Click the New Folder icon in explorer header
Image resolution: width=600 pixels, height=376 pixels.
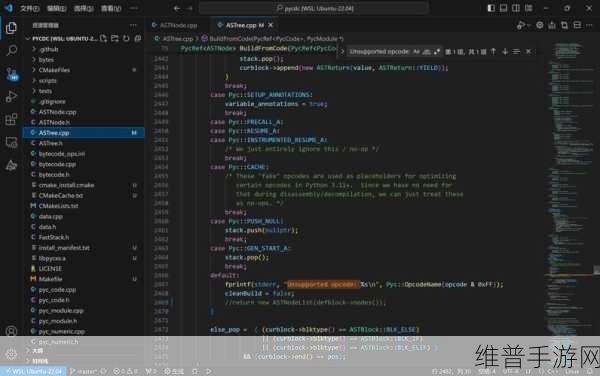tap(114, 39)
